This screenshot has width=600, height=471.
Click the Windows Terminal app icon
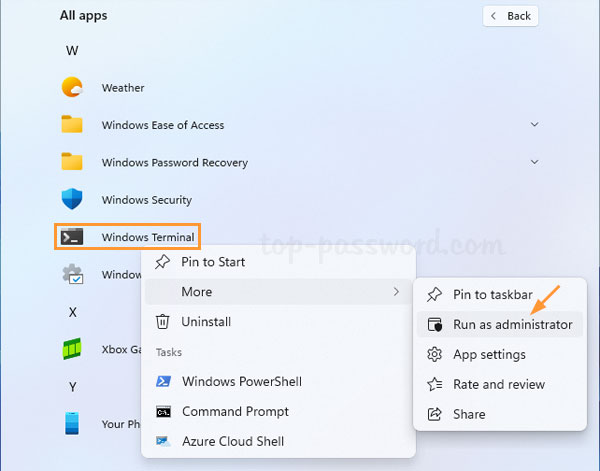[72, 237]
